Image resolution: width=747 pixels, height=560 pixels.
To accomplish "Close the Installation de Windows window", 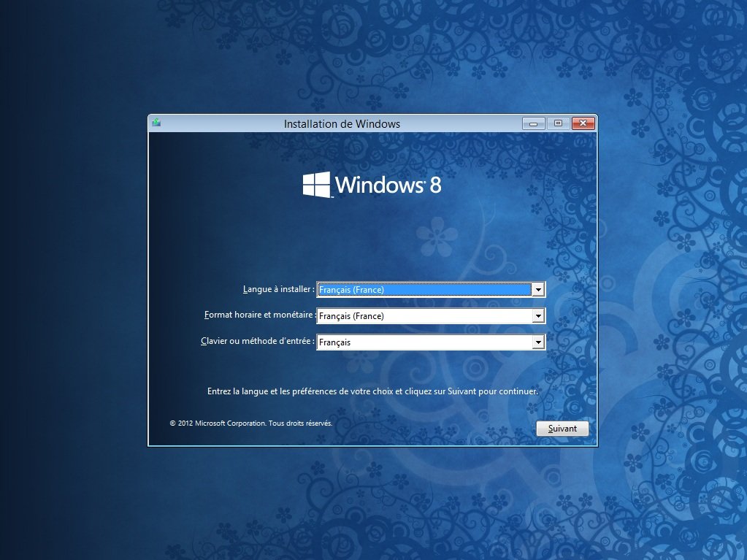I will [x=583, y=123].
